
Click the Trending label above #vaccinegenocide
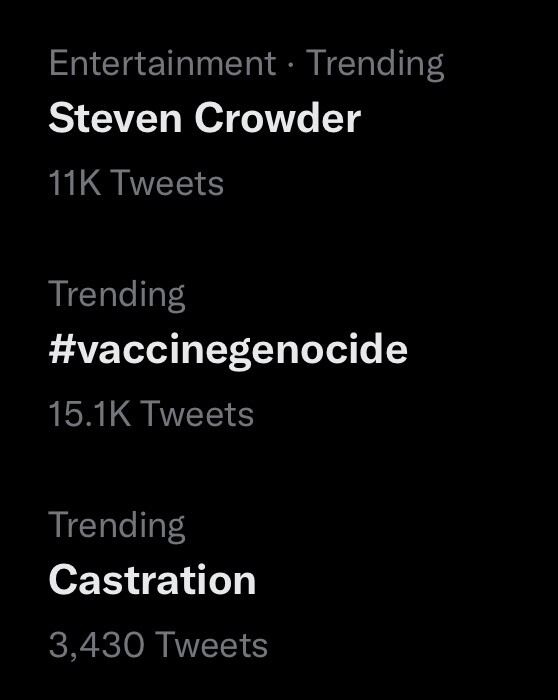(117, 295)
